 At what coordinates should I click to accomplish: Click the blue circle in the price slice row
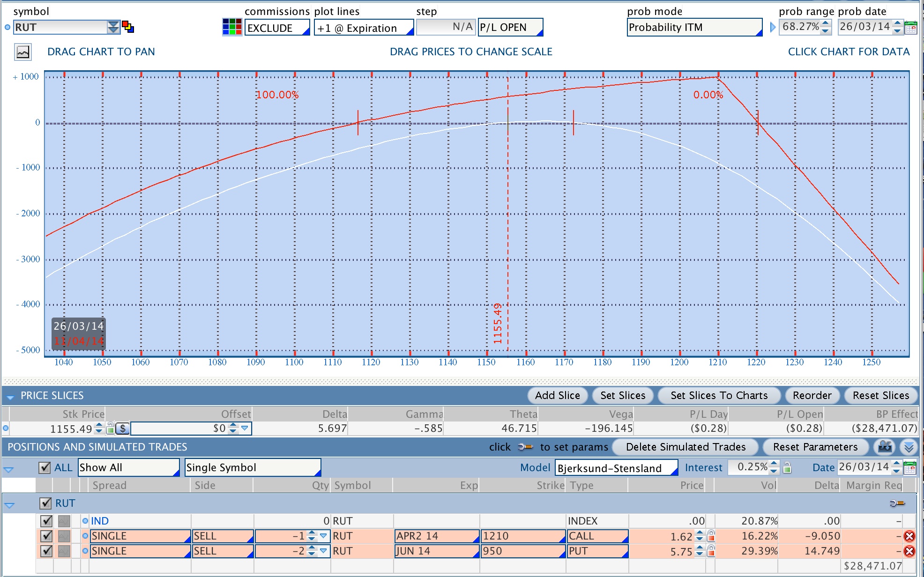(6, 428)
